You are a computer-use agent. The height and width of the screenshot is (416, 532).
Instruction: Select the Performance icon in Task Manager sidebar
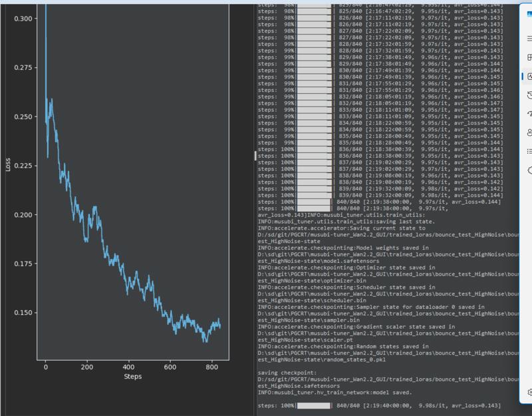[x=529, y=77]
